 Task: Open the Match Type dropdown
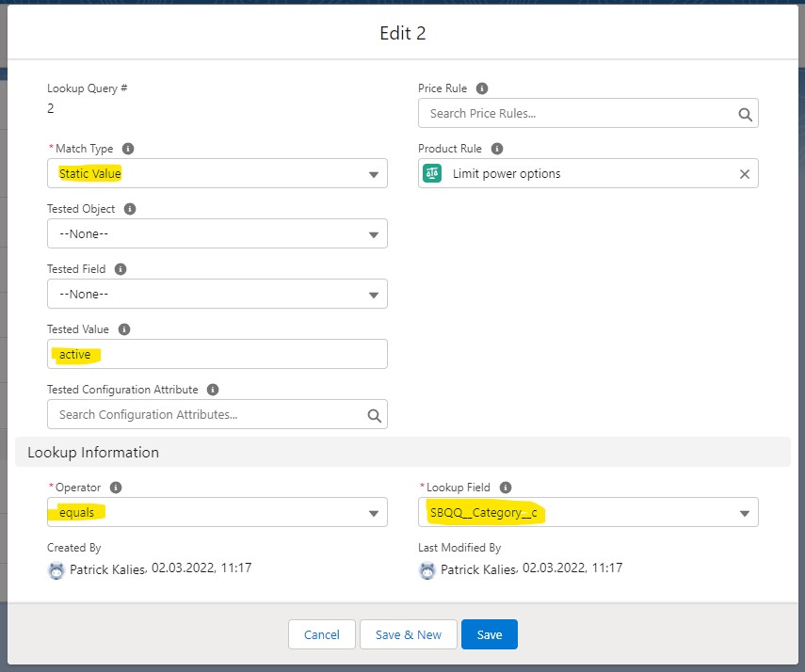(x=217, y=173)
